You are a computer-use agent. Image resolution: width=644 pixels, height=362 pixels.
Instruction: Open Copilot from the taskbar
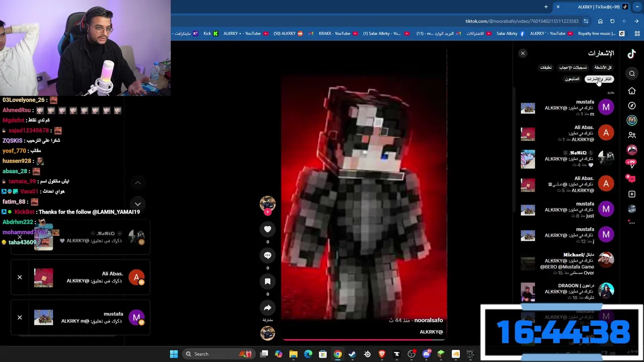click(279, 354)
